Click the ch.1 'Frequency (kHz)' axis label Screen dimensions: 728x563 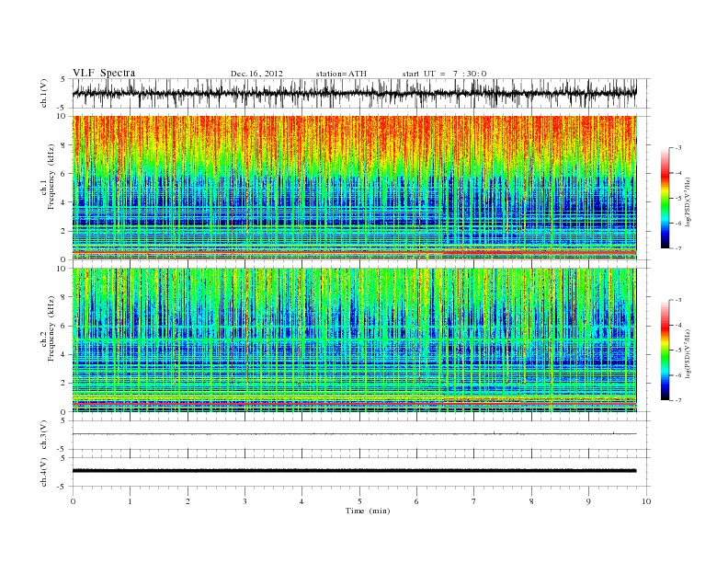(x=51, y=178)
